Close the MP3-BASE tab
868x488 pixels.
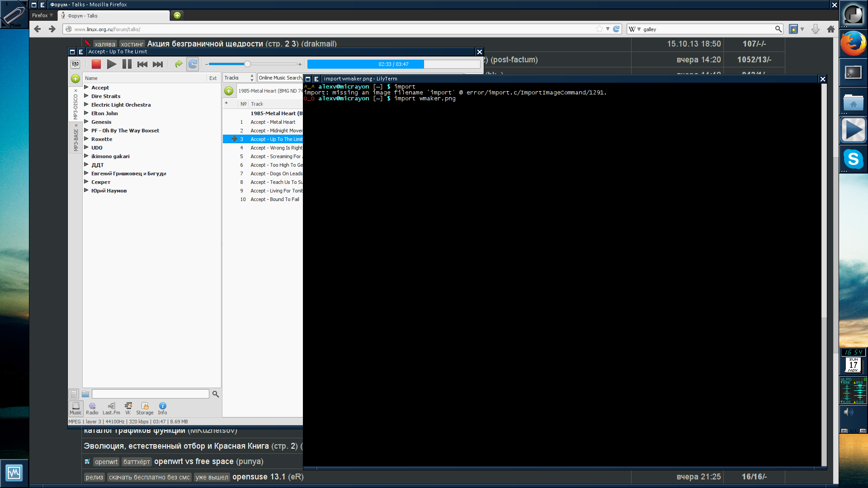click(75, 125)
